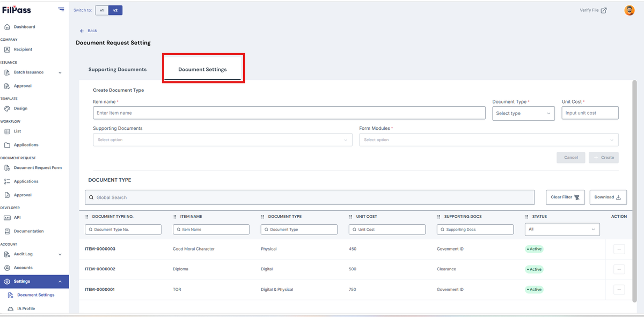Click the STATUS column drag handle
644x317 pixels.
(527, 217)
